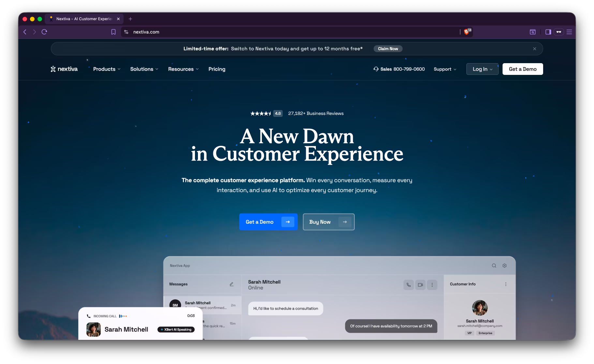594x364 pixels.
Task: Open Customer Info more options menu
Action: tap(506, 284)
